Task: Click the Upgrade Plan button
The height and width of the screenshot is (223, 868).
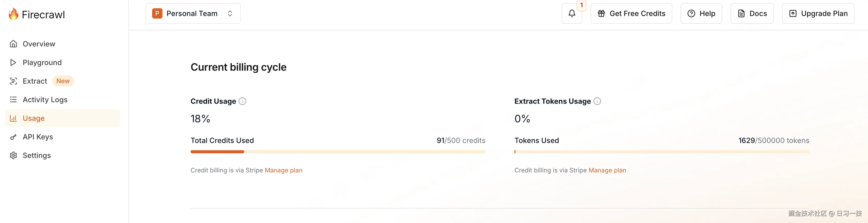Action: pyautogui.click(x=818, y=13)
